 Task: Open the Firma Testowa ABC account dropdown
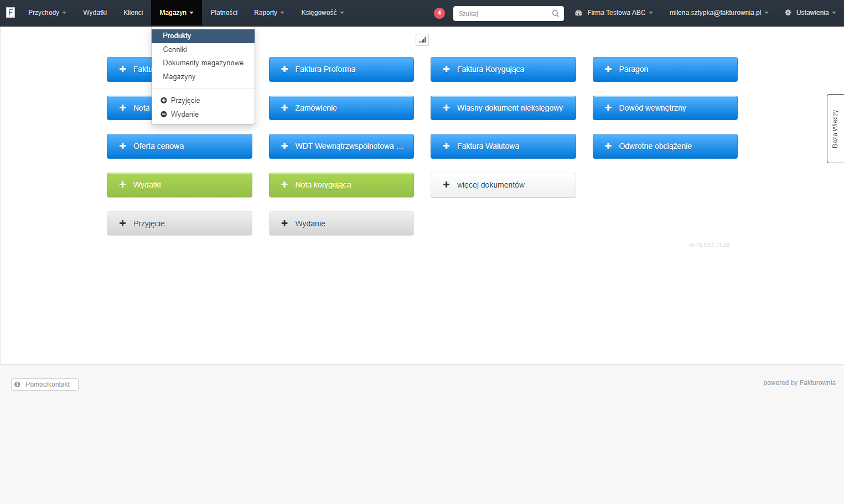(614, 13)
